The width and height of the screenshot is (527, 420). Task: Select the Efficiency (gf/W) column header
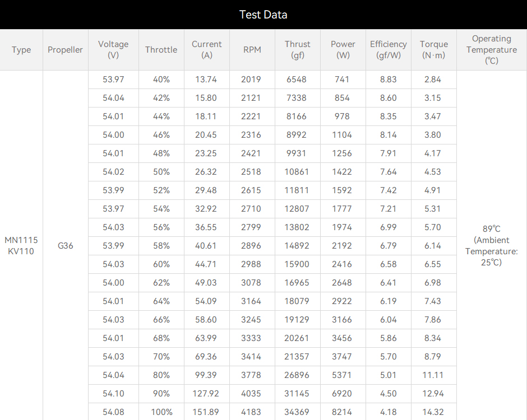click(x=388, y=50)
